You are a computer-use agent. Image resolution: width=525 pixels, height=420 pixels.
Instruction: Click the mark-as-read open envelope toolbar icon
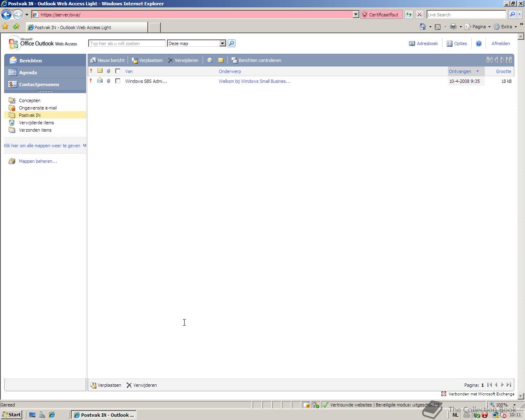point(210,60)
